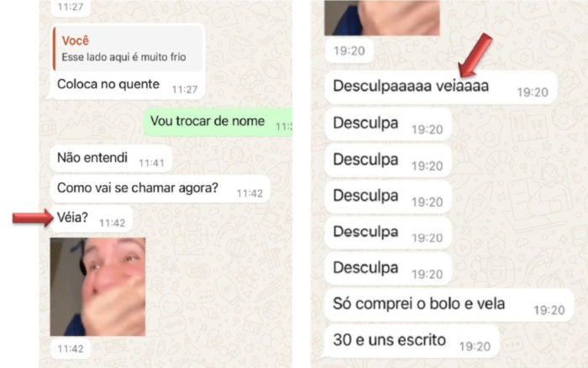Select the first plain 'Desculpa' message

click(x=388, y=124)
